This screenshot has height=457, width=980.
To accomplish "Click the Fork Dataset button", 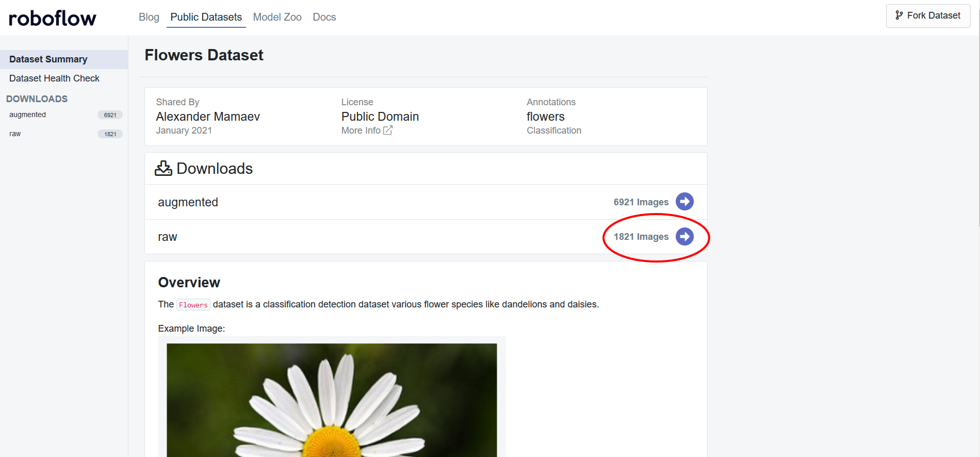I will tap(928, 16).
